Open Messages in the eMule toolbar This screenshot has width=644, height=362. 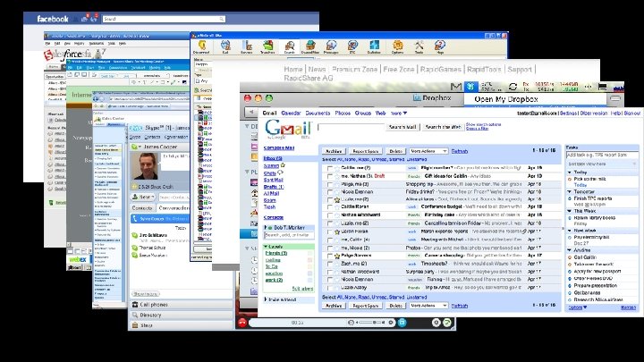[x=331, y=46]
